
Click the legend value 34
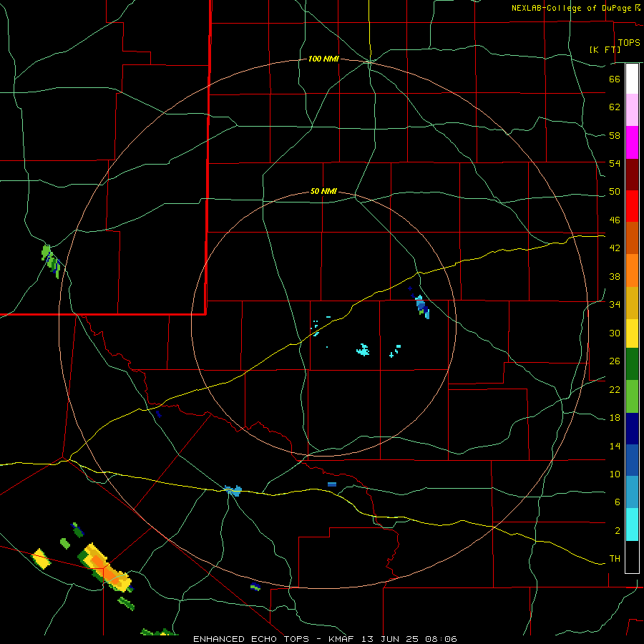[x=615, y=305]
